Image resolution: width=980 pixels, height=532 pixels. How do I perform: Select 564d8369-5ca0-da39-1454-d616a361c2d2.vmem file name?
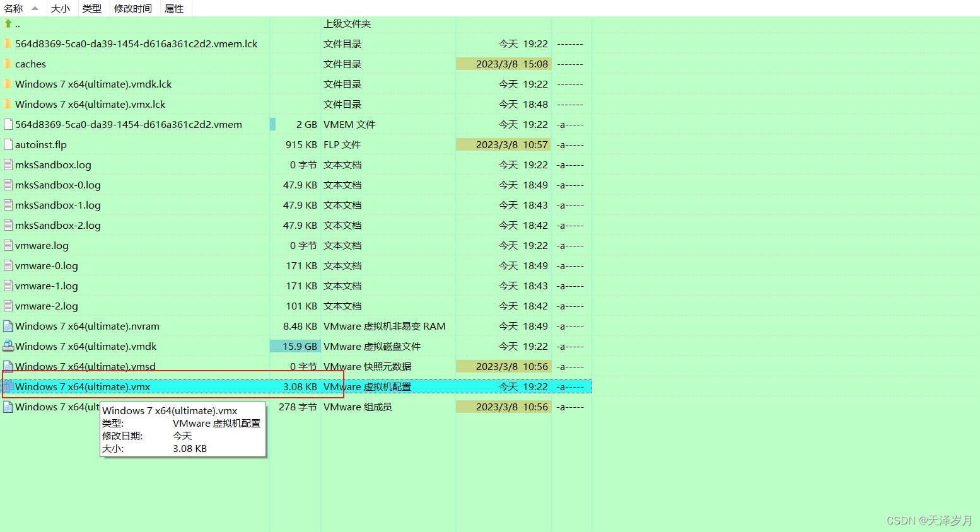pos(129,124)
